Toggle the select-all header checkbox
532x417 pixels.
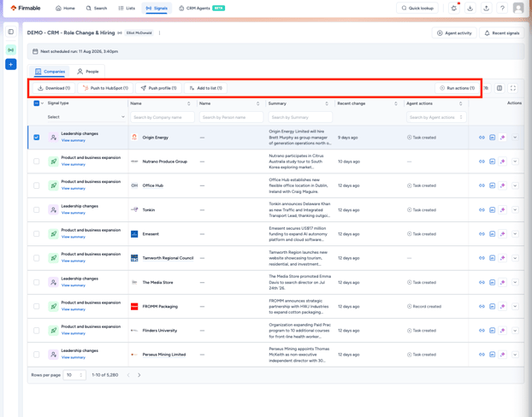(36, 103)
